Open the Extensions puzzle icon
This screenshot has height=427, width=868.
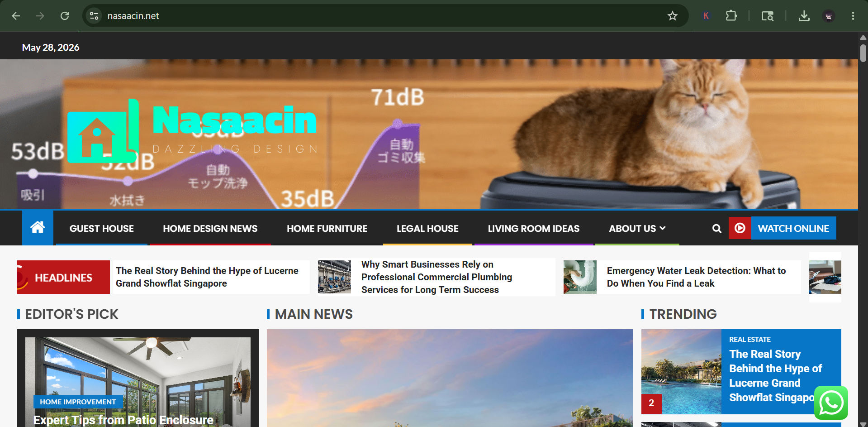point(731,16)
